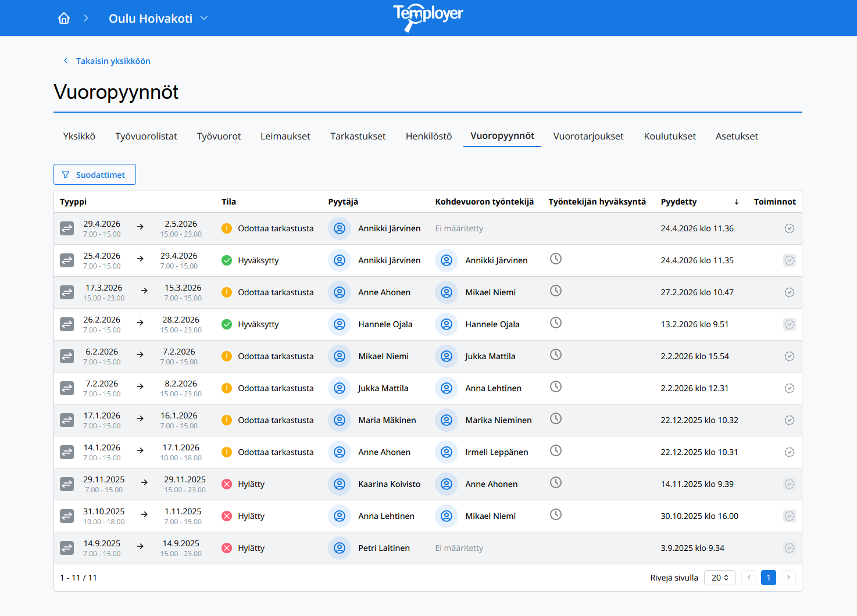Viewport: 857px width, 616px height.
Task: Click rejected status icon in 31.10.2025 row
Action: pos(227,516)
